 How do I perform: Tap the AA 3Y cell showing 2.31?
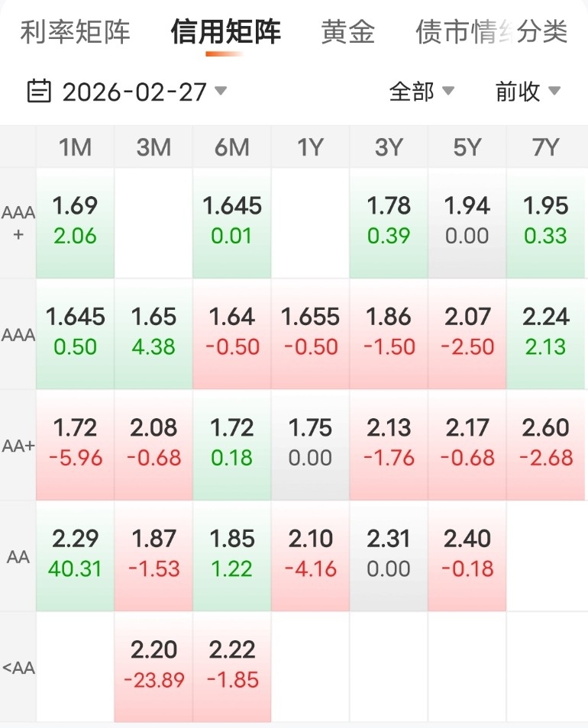pos(389,554)
